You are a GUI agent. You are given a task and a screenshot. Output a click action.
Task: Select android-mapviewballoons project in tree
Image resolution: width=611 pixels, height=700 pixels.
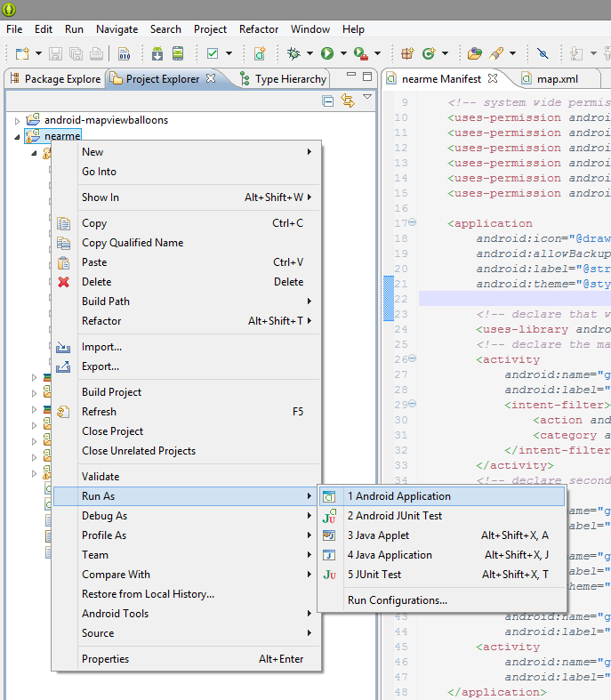[106, 120]
